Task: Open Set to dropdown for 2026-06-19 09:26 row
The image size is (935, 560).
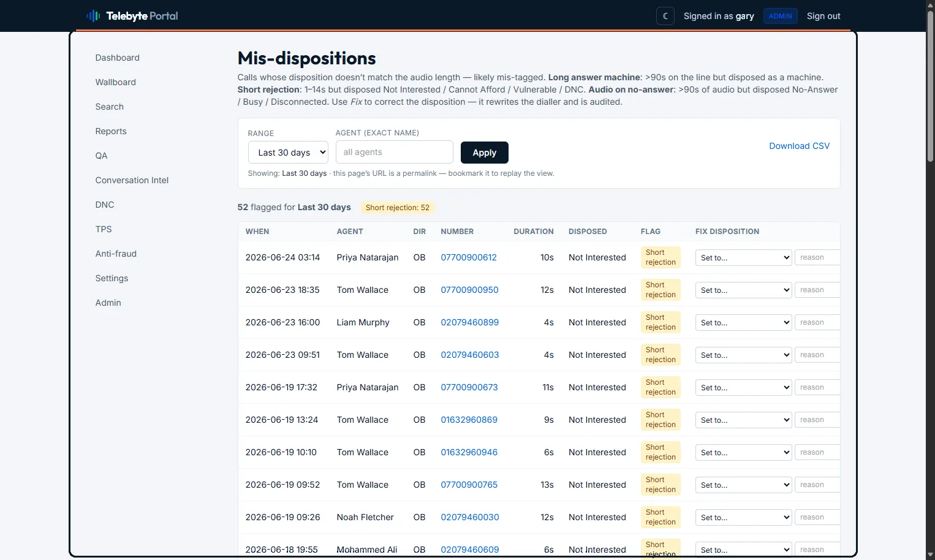Action: tap(743, 517)
